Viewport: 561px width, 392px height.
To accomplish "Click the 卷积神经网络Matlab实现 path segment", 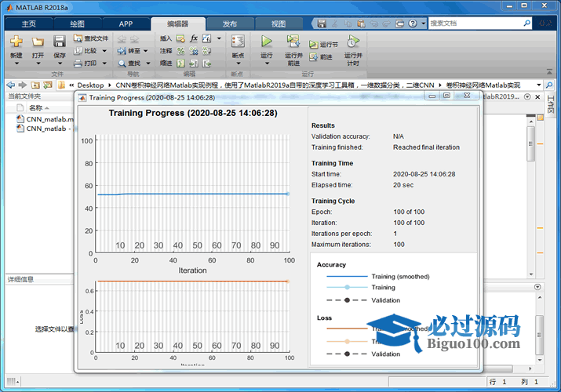I will 483,85.
